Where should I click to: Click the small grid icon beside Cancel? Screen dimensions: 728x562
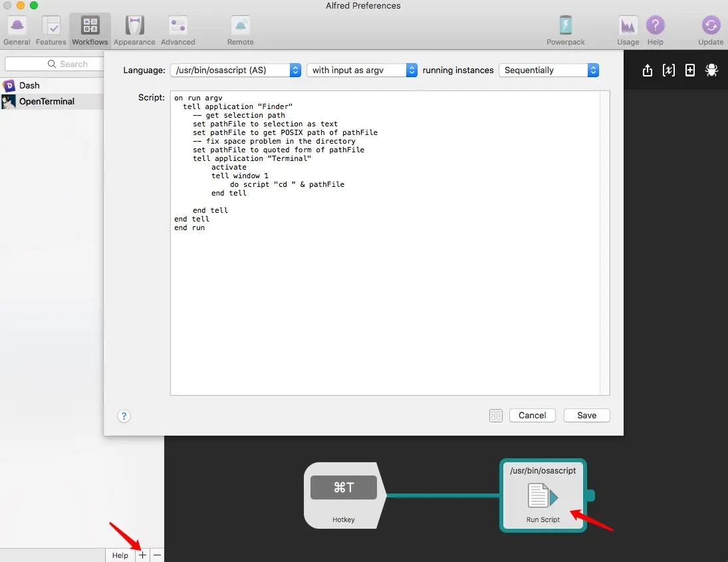[x=496, y=416]
